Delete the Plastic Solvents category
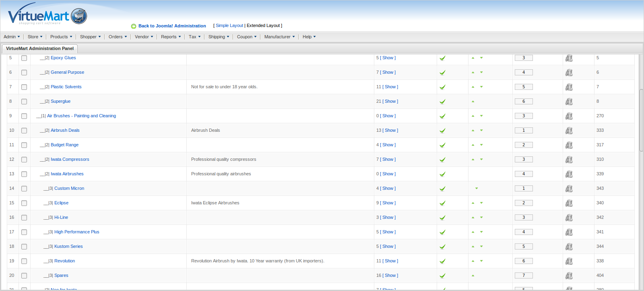The width and height of the screenshot is (644, 291). (x=569, y=87)
